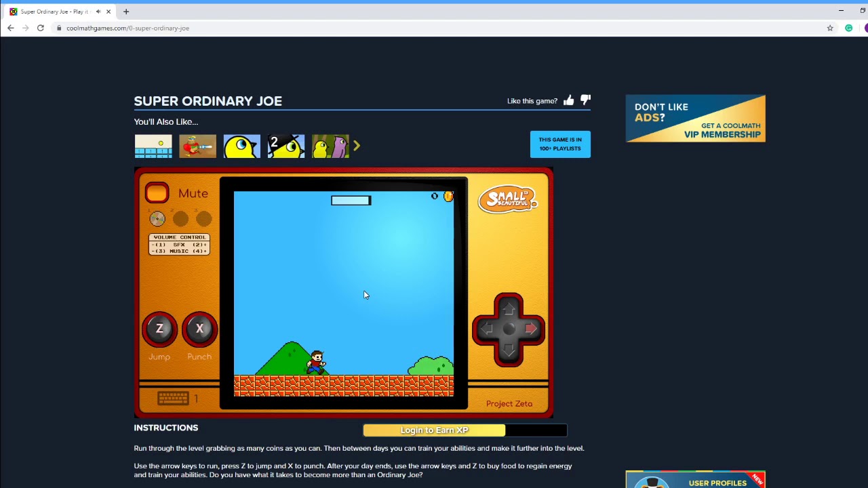The width and height of the screenshot is (868, 488).
Task: Like this game with thumbs up
Action: 568,101
